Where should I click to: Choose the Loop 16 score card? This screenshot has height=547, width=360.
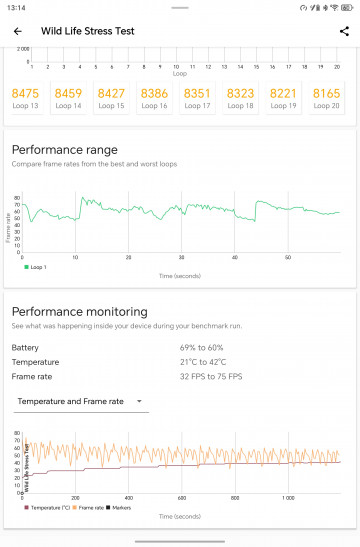click(x=154, y=98)
